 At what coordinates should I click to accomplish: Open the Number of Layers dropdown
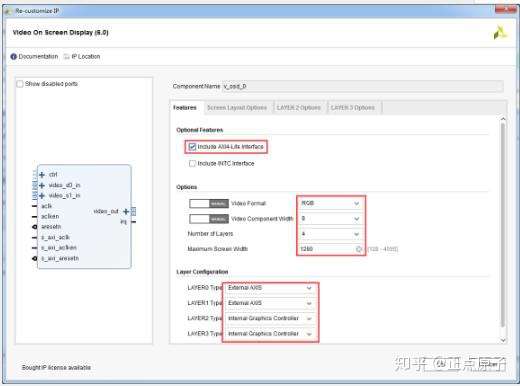pos(330,234)
